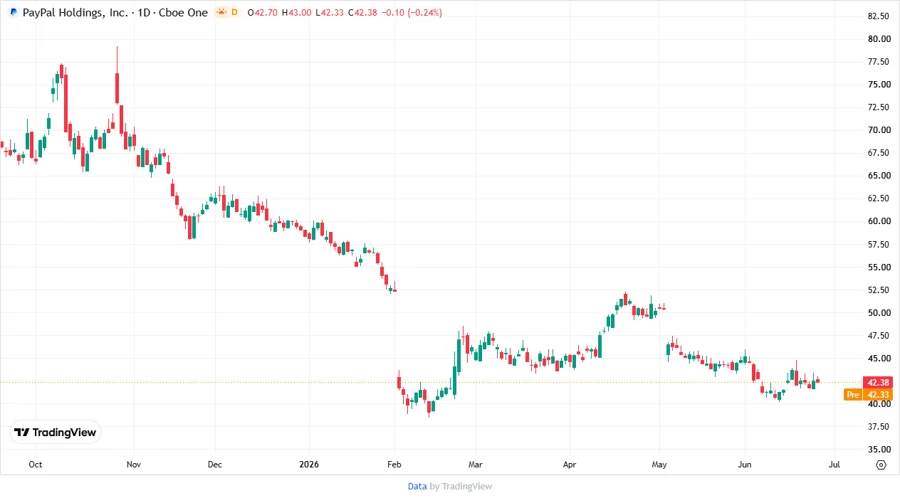The width and height of the screenshot is (900, 498).
Task: Click the 77.50 price axis label
Action: (879, 62)
